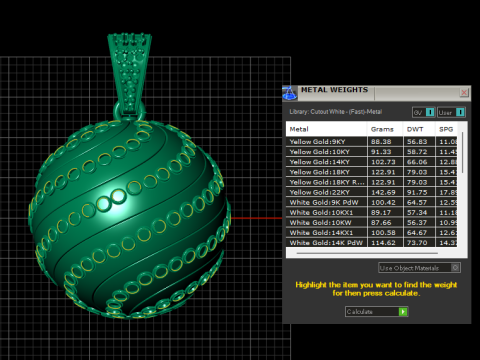This screenshot has height=360, width=480.
Task: Select the White Gold:14K PdW row
Action: tap(371, 243)
